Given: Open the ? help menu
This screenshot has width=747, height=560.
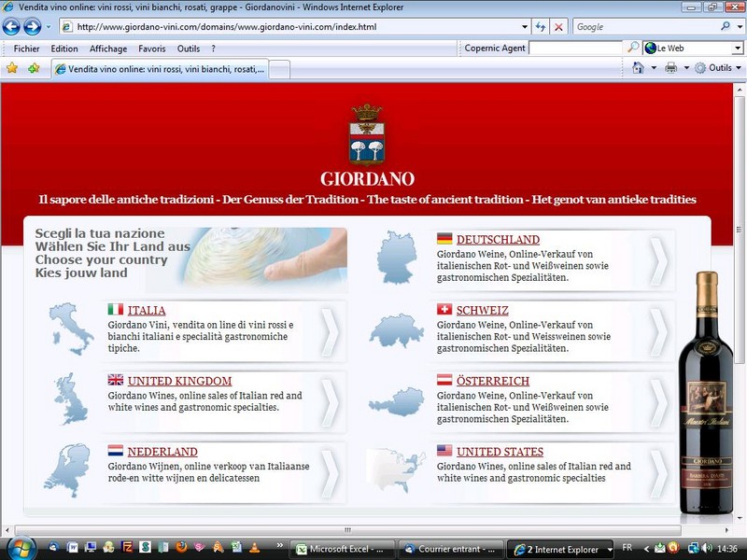Looking at the screenshot, I should click(x=213, y=49).
